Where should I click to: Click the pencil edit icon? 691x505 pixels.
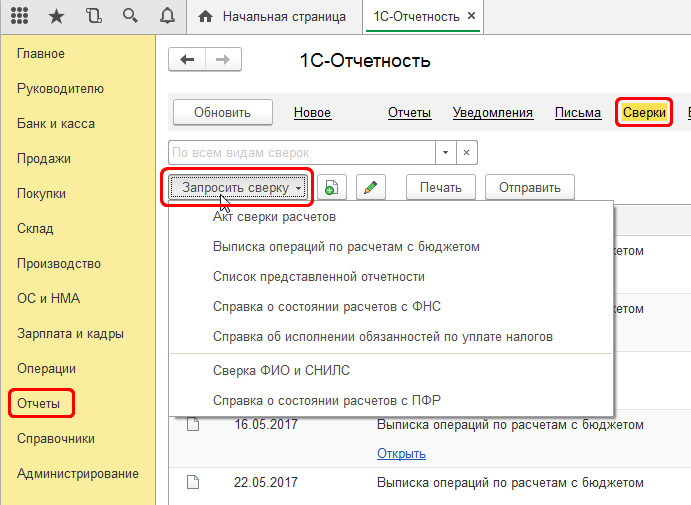point(371,187)
